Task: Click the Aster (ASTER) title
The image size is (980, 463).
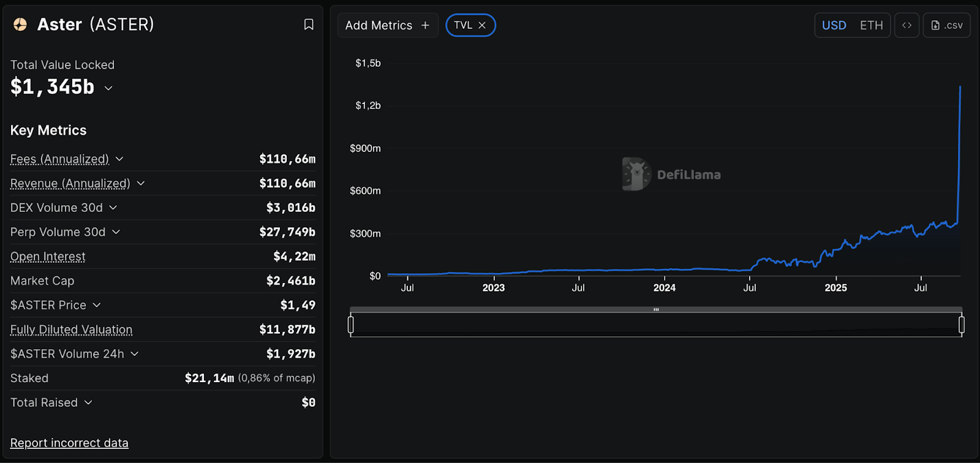Action: pos(96,24)
